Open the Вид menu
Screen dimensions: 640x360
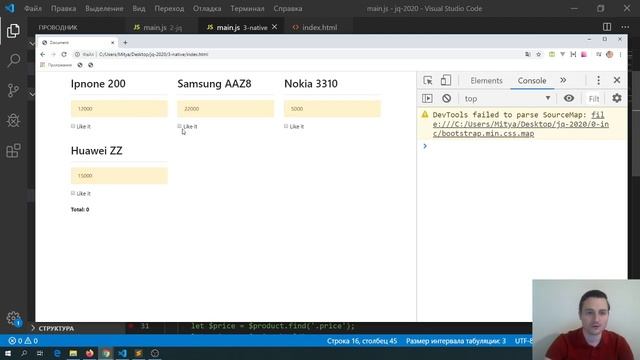[139, 8]
